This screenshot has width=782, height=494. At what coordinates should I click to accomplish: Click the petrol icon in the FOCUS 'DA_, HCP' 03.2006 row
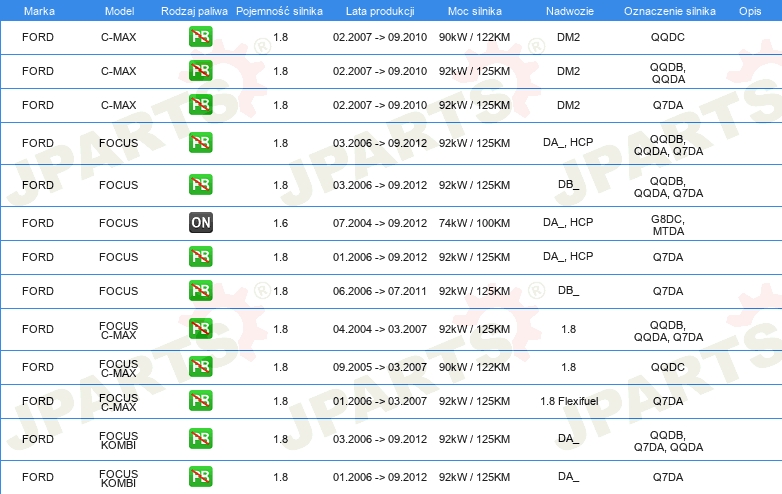pos(200,143)
